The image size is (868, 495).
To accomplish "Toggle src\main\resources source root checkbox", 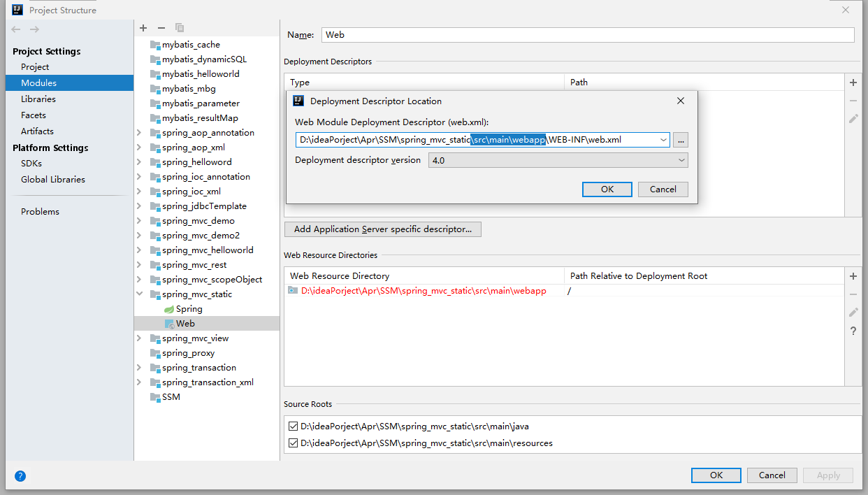I will pos(293,443).
